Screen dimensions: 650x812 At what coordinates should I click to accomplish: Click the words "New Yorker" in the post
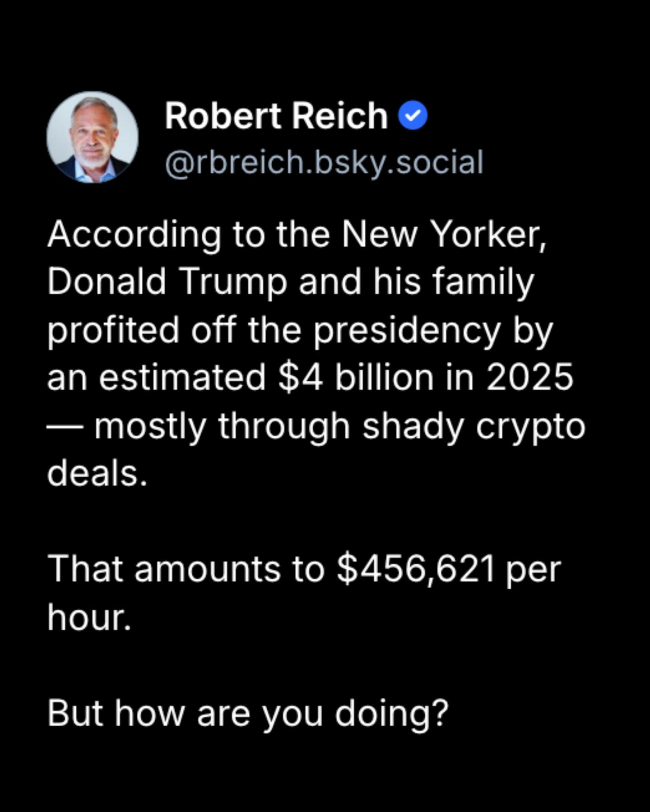click(443, 235)
